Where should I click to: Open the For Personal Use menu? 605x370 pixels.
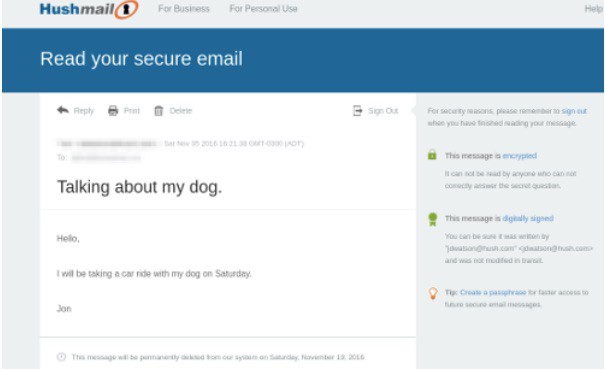click(x=263, y=9)
